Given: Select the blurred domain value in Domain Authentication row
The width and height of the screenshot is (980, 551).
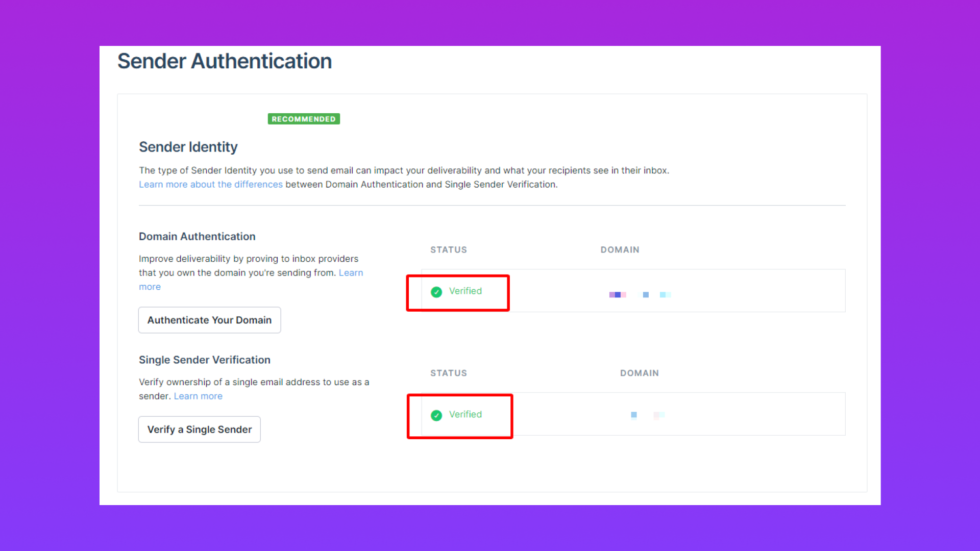Looking at the screenshot, I should click(x=640, y=294).
